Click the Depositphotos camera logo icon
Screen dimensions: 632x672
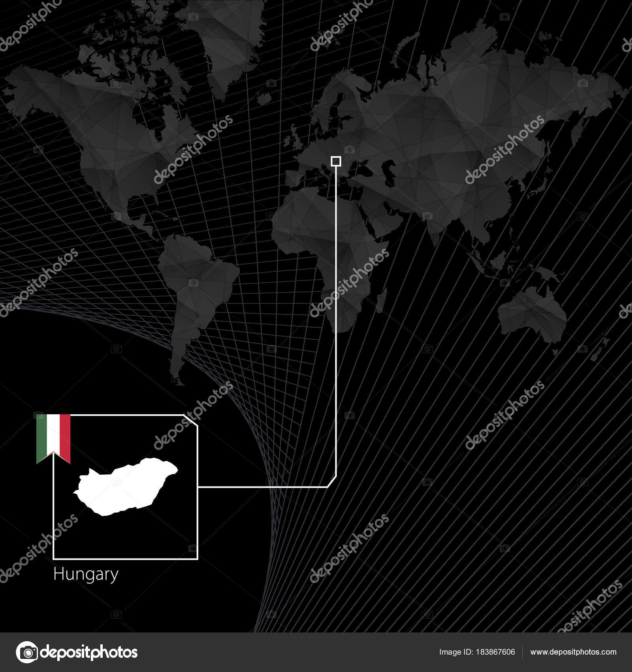click(27, 652)
